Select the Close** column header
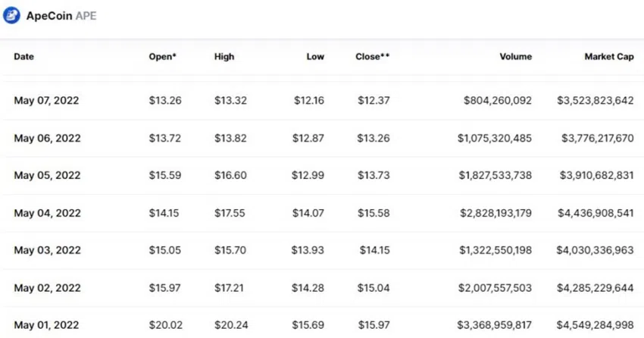Image resolution: width=644 pixels, height=338 pixels. pyautogui.click(x=373, y=57)
